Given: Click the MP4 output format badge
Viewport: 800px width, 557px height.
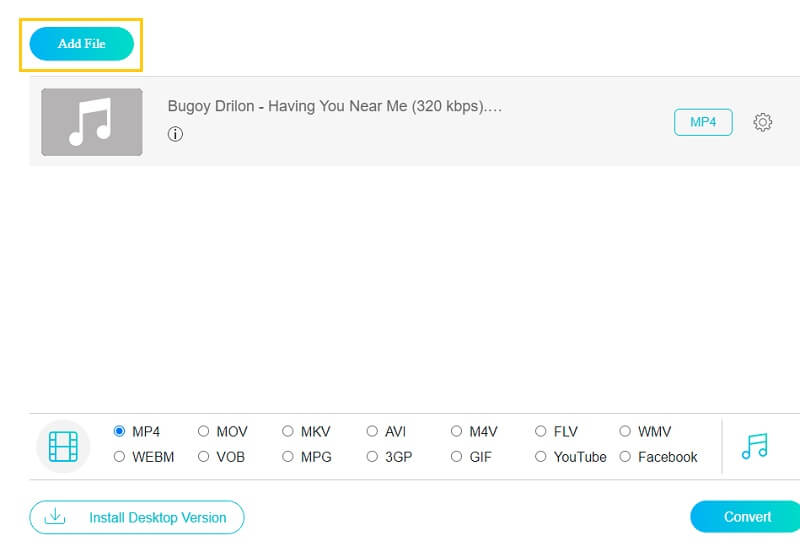Looking at the screenshot, I should click(703, 122).
